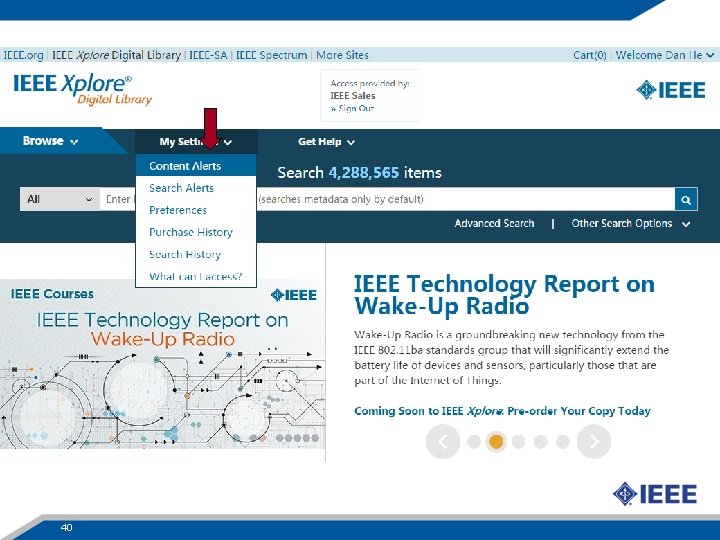Image resolution: width=720 pixels, height=540 pixels.
Task: Expand the Get Help menu
Action: coord(326,142)
